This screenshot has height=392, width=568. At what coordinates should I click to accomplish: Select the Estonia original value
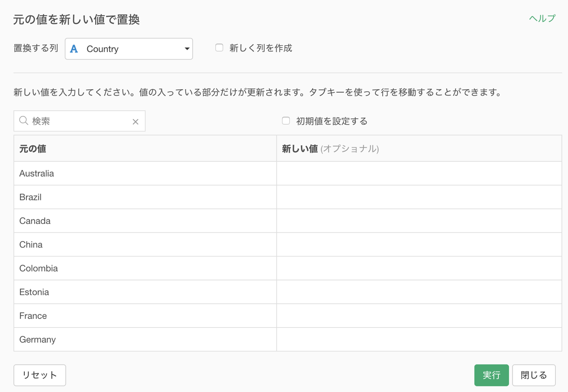pos(145,292)
